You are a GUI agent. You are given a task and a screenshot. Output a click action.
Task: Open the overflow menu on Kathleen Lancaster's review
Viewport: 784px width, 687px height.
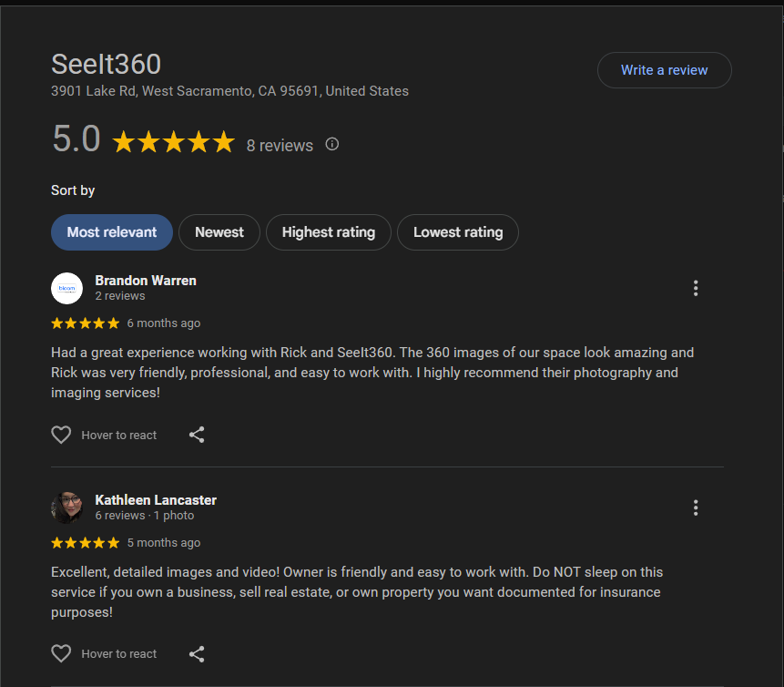(x=696, y=508)
